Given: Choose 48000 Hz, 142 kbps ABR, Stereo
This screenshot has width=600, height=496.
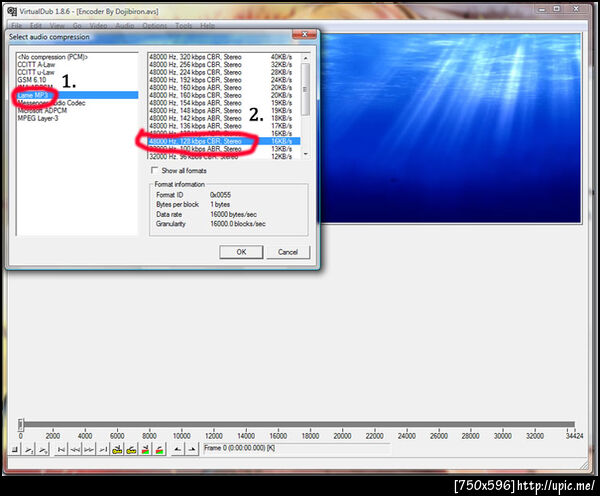Looking at the screenshot, I should click(224, 118).
